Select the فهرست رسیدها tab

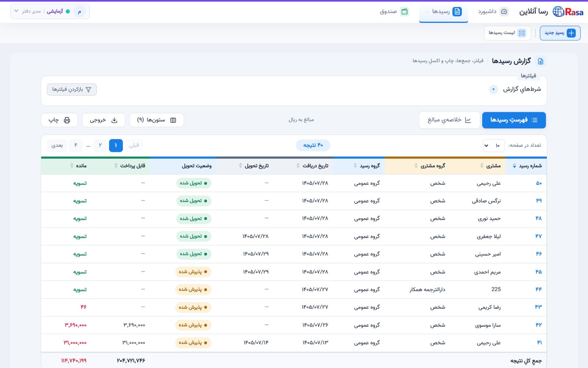514,120
